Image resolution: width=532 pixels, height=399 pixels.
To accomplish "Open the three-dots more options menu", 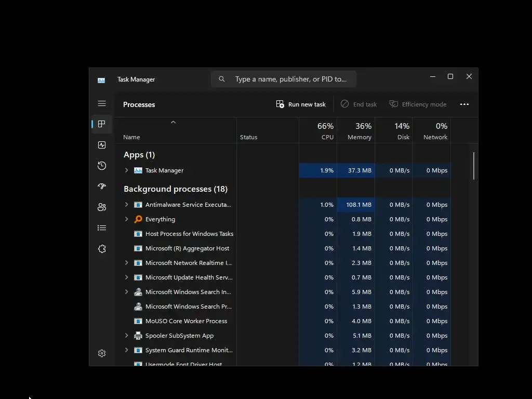I will pos(464,104).
